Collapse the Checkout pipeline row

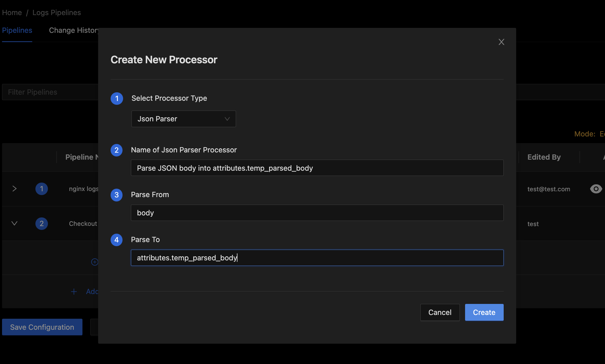click(14, 224)
